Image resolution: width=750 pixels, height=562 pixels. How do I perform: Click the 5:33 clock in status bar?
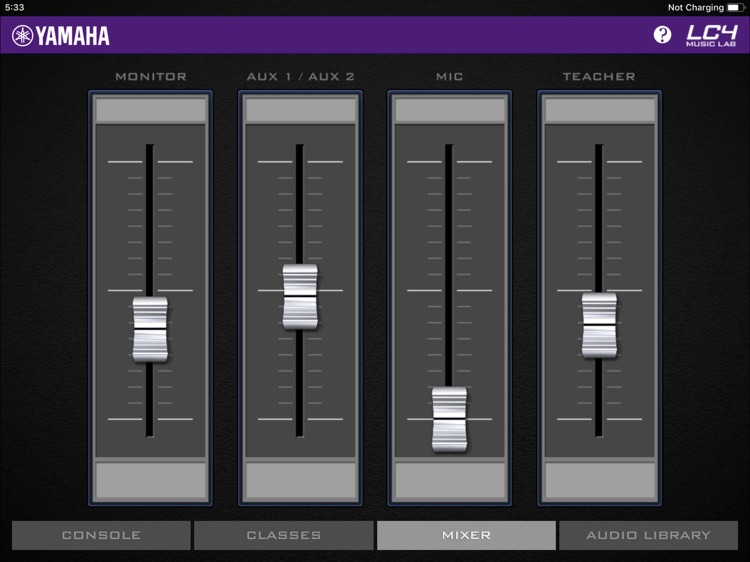pyautogui.click(x=14, y=8)
